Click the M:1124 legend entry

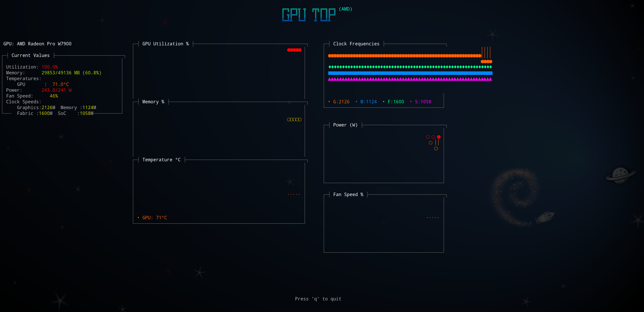(x=366, y=102)
